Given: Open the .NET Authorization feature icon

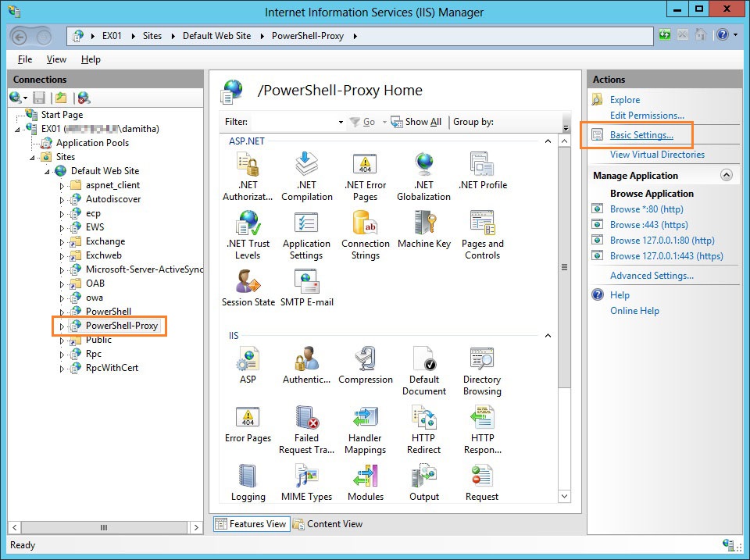Looking at the screenshot, I should pos(248,176).
